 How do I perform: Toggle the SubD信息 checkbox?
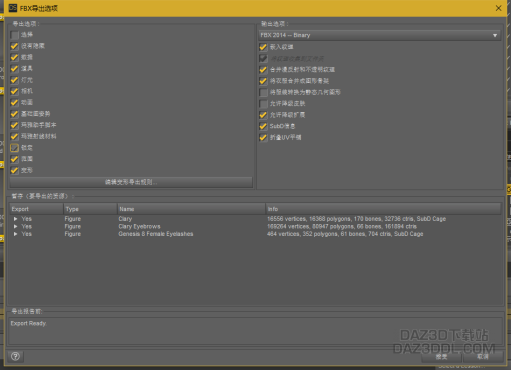coord(263,126)
